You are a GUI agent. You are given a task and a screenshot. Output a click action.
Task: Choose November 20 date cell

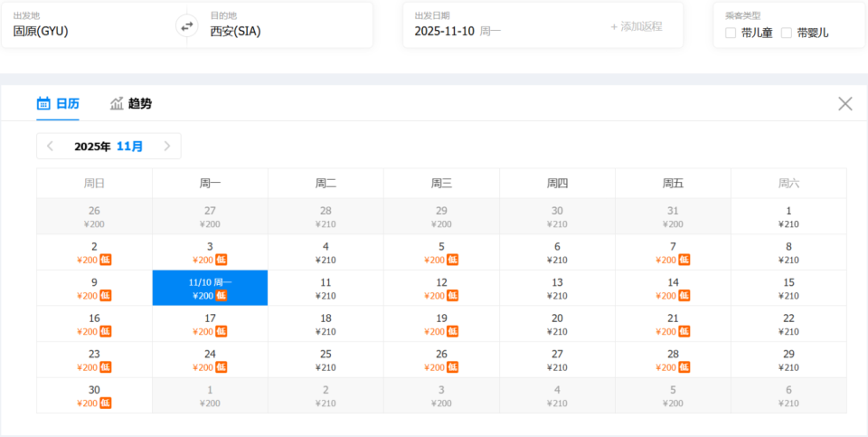[558, 324]
